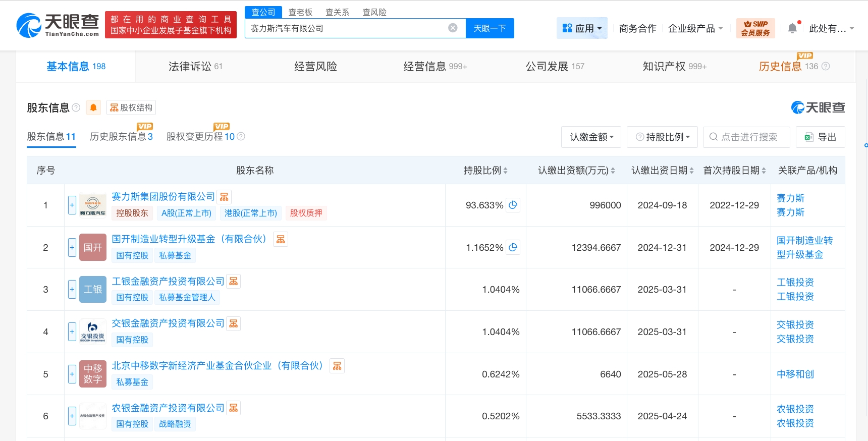Open the SVIP 会员服务 badge
This screenshot has height=441, width=868.
(x=755, y=28)
